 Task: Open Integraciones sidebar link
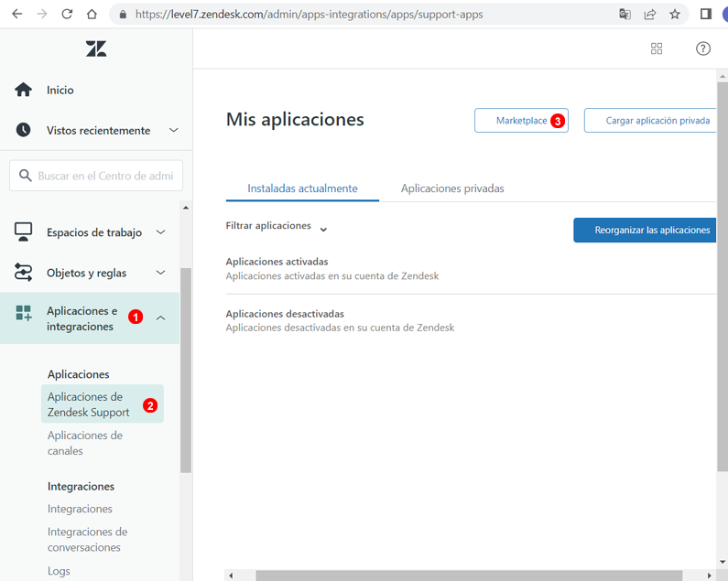click(80, 509)
